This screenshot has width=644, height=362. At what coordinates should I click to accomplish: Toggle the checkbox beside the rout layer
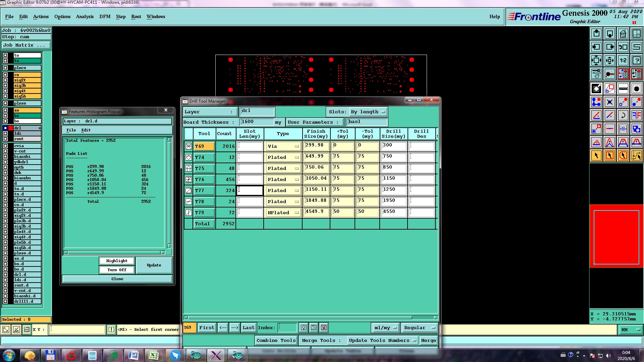(x=5, y=139)
